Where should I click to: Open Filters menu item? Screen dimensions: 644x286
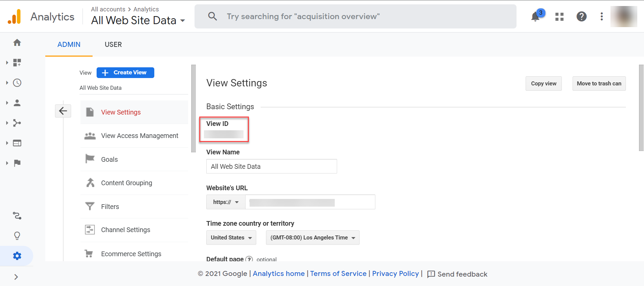134,207
